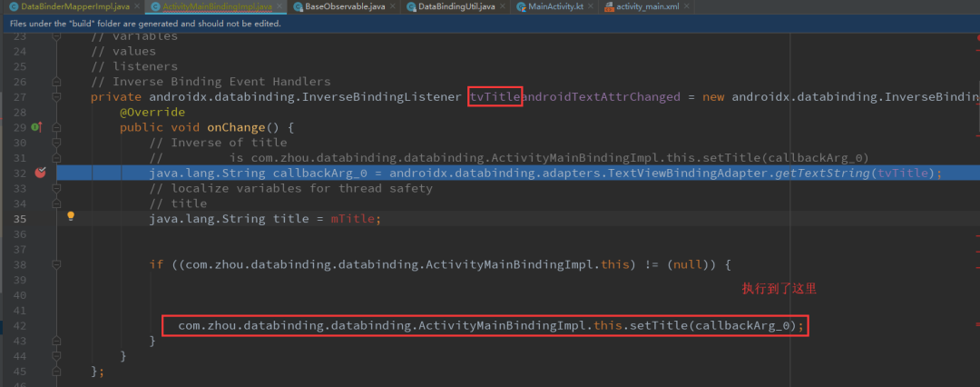Click the override gutter icon on line 29
Screen dimensions: 980x387
click(36, 128)
